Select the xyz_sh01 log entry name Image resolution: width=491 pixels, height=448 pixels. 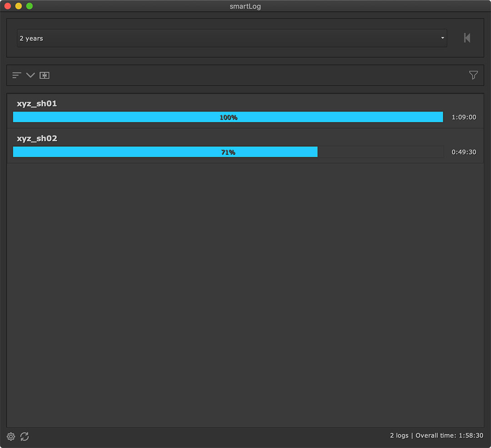37,104
